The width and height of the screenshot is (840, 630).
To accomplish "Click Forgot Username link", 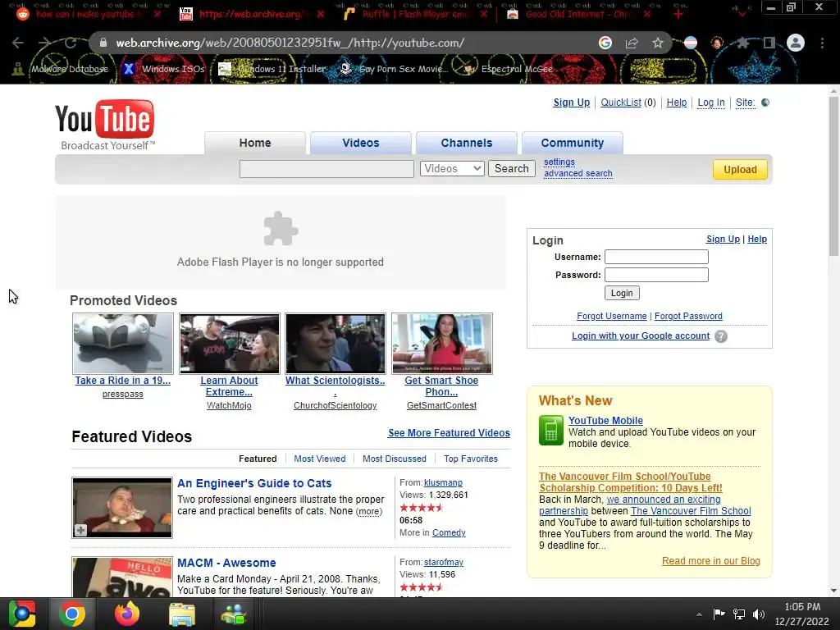I will tap(612, 316).
